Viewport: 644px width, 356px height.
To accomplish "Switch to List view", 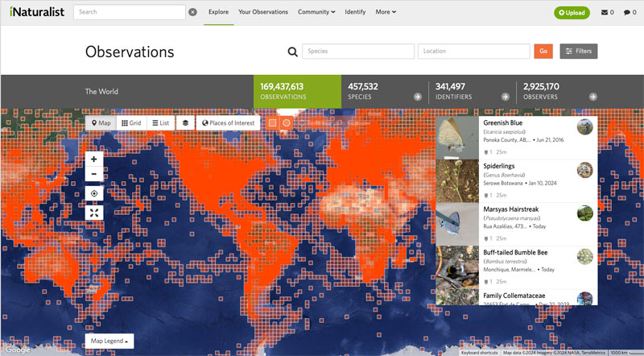I will point(160,123).
